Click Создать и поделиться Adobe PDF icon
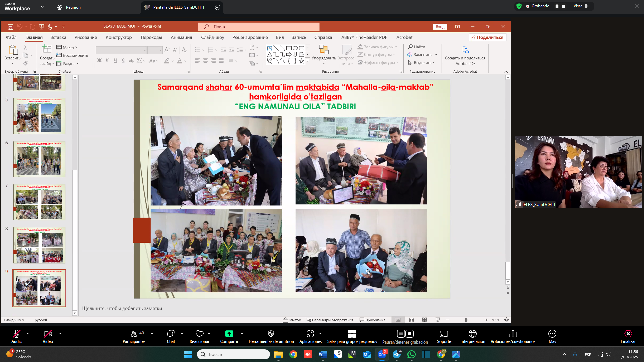This screenshot has height=362, width=644. [x=465, y=50]
